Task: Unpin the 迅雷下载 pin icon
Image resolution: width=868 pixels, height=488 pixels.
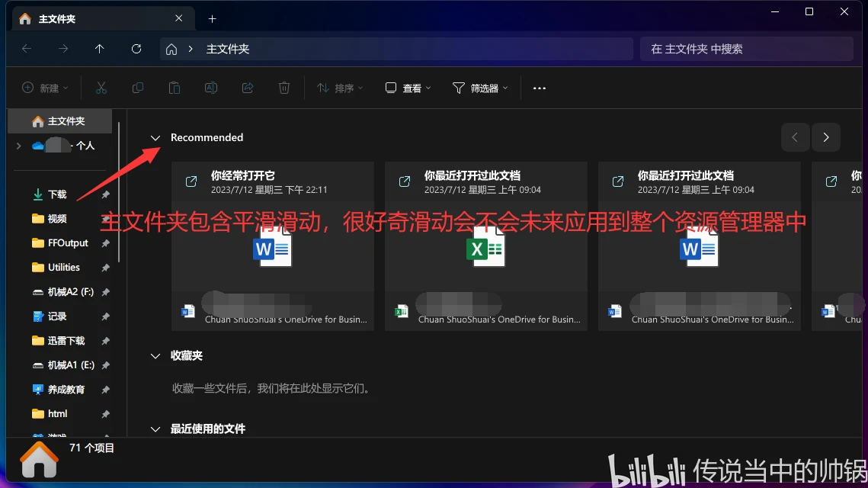Action: pos(106,341)
